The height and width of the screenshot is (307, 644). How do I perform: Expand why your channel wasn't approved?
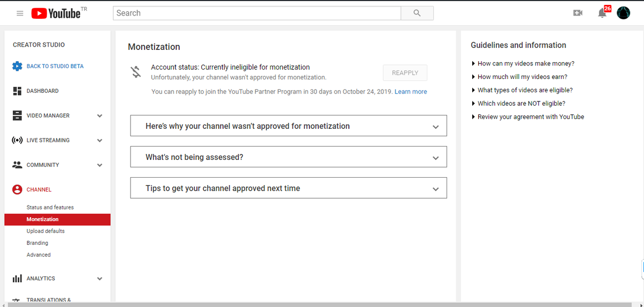click(x=289, y=126)
